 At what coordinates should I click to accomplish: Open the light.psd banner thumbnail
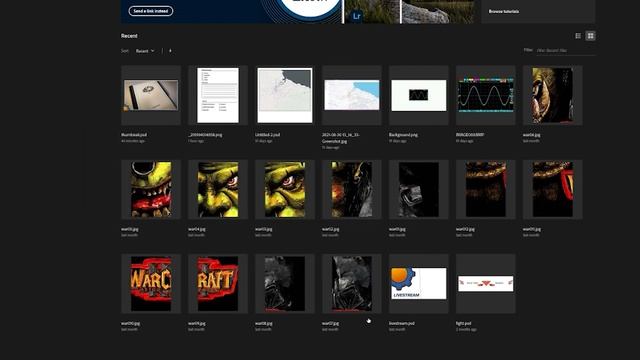point(486,284)
